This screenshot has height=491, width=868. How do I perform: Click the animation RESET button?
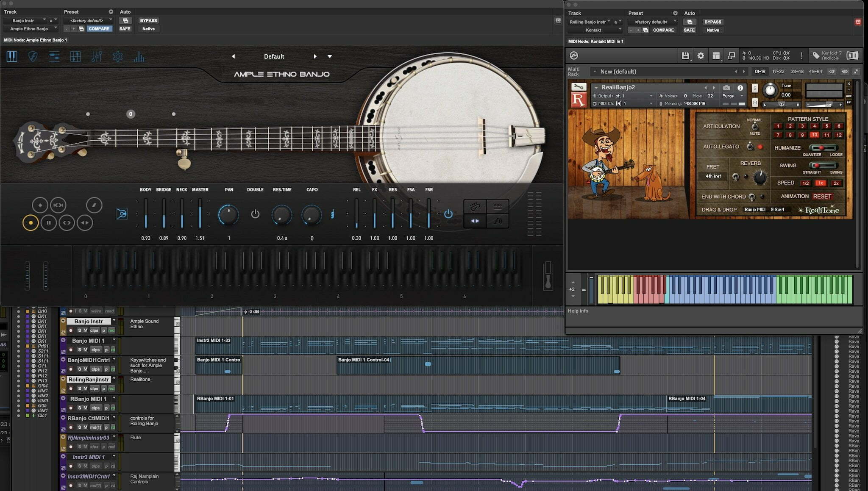point(822,197)
